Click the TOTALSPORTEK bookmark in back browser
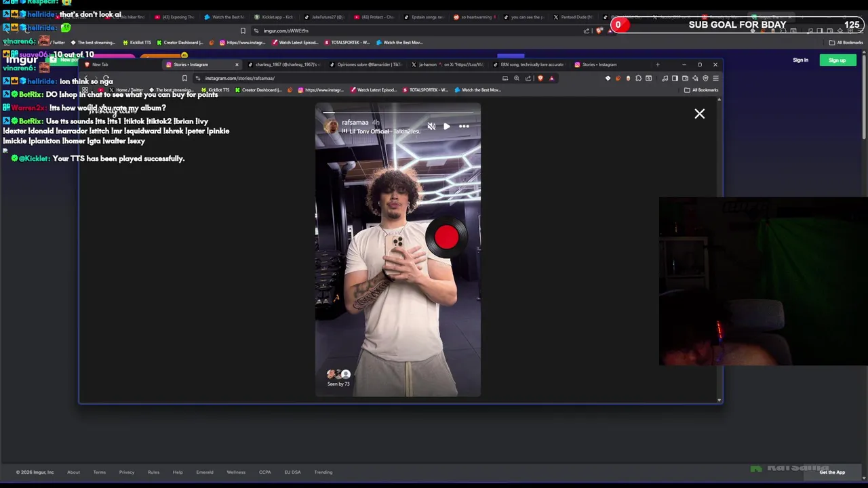 pyautogui.click(x=347, y=43)
